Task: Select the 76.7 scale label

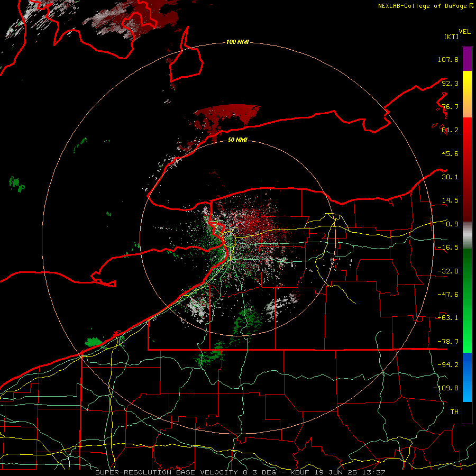Action: [x=450, y=106]
